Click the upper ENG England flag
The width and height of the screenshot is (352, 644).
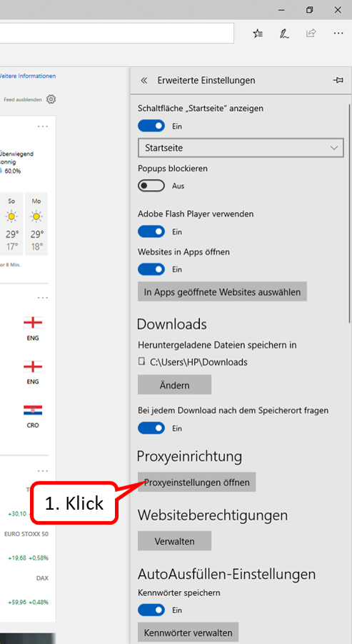(33, 323)
